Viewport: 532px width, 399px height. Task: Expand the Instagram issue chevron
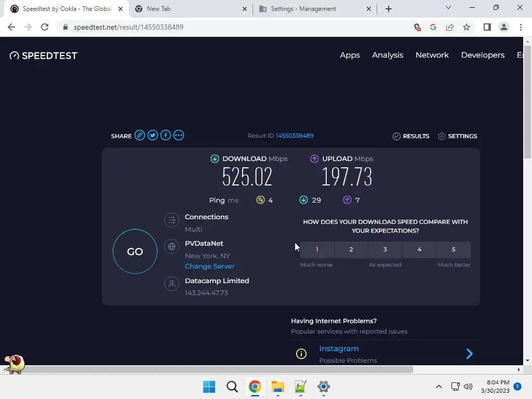tap(470, 354)
